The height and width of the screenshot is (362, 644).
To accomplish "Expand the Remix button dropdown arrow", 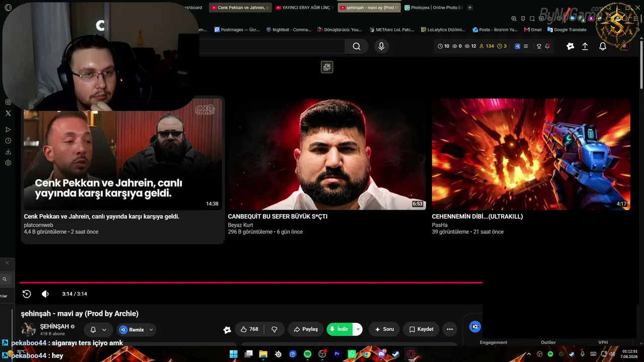I will [x=151, y=330].
